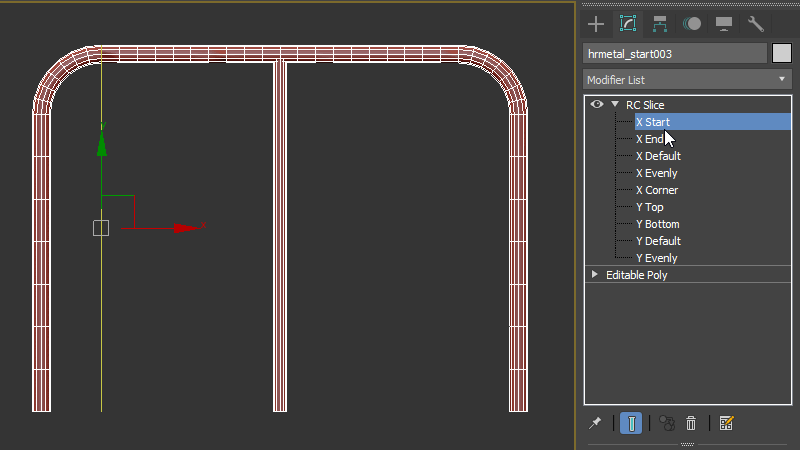The height and width of the screenshot is (450, 800).
Task: Open the Utilities wrench tab
Action: 755,24
